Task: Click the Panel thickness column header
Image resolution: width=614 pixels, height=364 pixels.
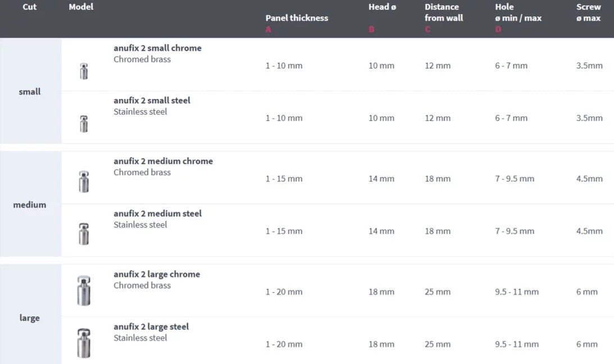Action: (x=297, y=18)
